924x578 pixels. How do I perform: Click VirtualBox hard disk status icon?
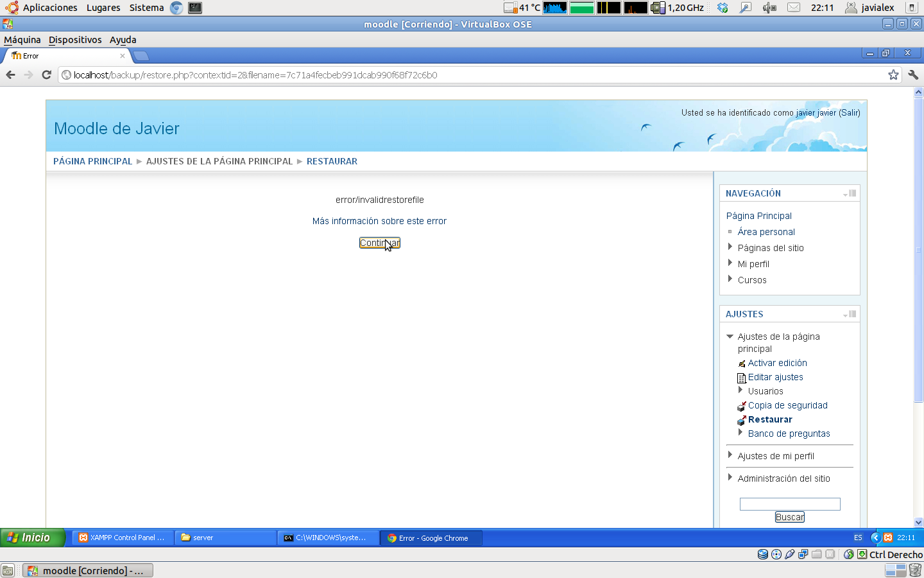point(763,554)
